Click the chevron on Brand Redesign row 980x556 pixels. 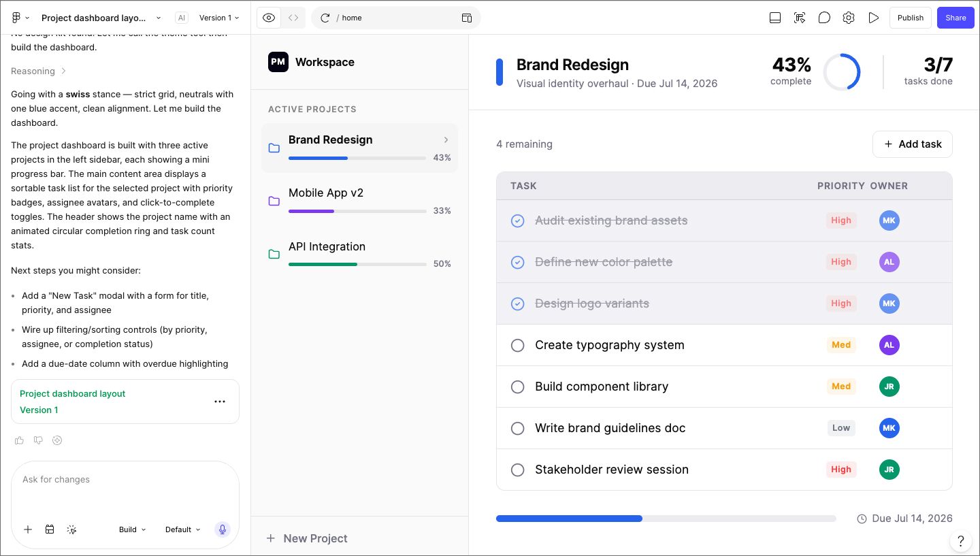446,140
